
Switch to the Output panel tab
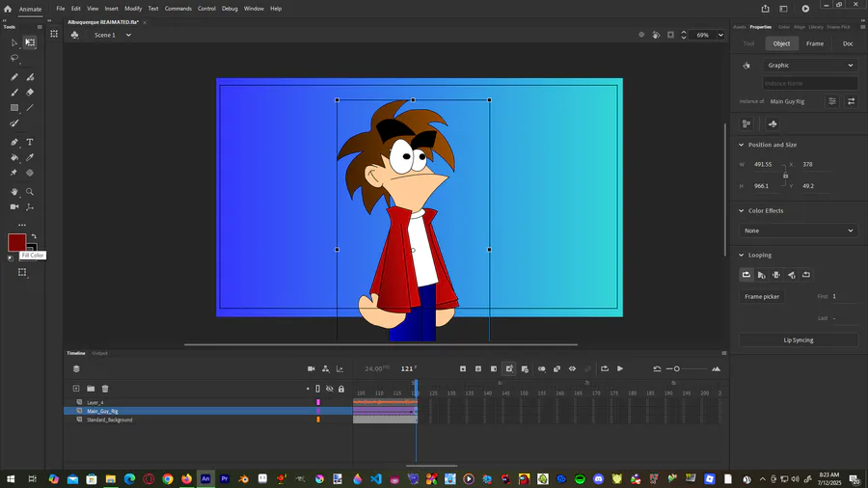[99, 353]
